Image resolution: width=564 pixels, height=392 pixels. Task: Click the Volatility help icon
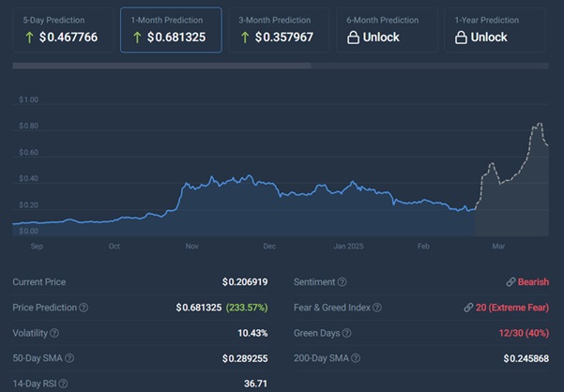tap(53, 333)
